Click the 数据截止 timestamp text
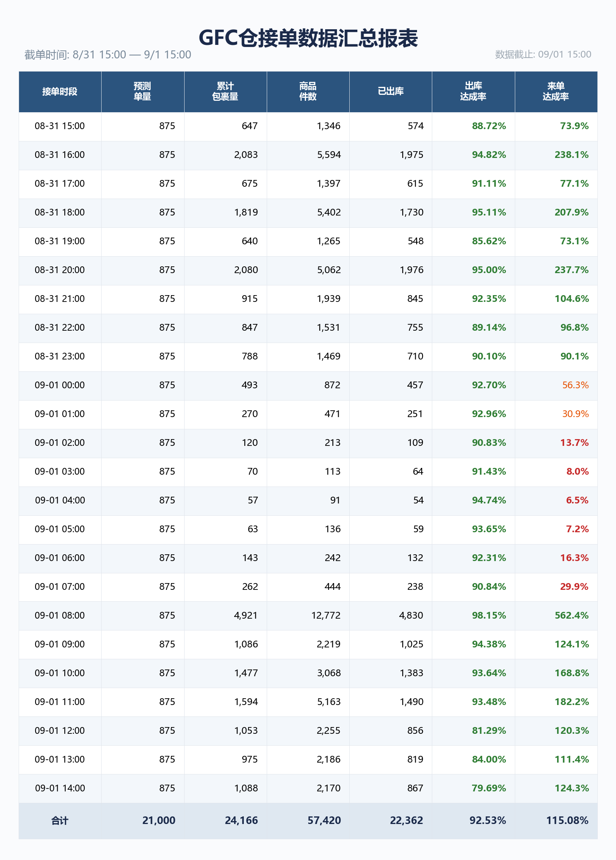The width and height of the screenshot is (616, 860). click(543, 55)
